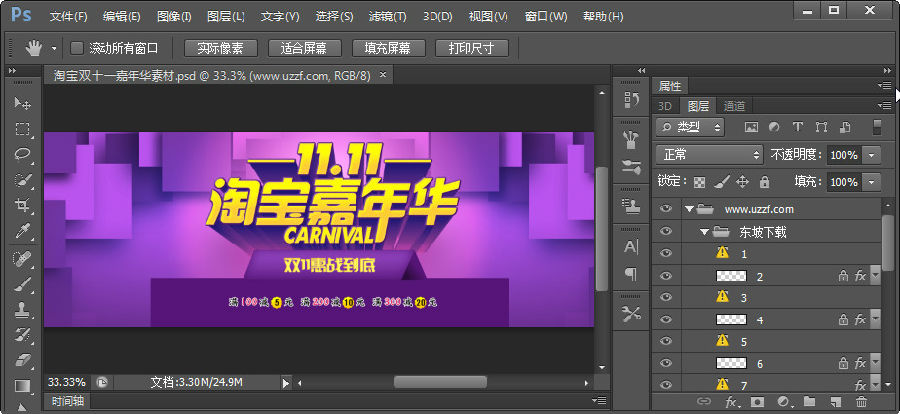This screenshot has width=900, height=414.
Task: Create new adjustment layer
Action: tap(783, 402)
